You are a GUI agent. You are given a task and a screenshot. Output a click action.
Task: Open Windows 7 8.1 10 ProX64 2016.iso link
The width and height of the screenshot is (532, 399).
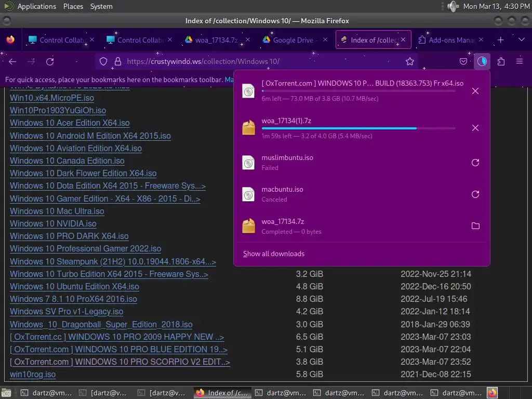click(x=73, y=299)
